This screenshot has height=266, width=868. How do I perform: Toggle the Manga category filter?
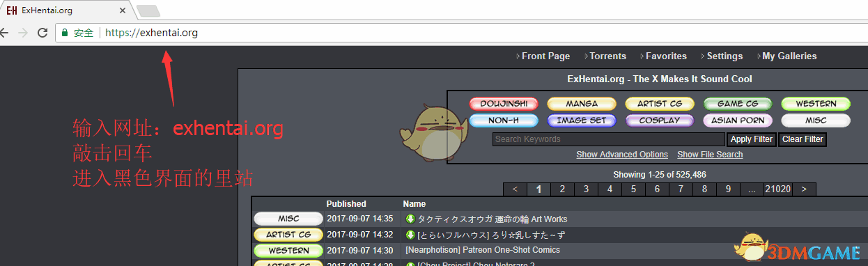[x=582, y=104]
